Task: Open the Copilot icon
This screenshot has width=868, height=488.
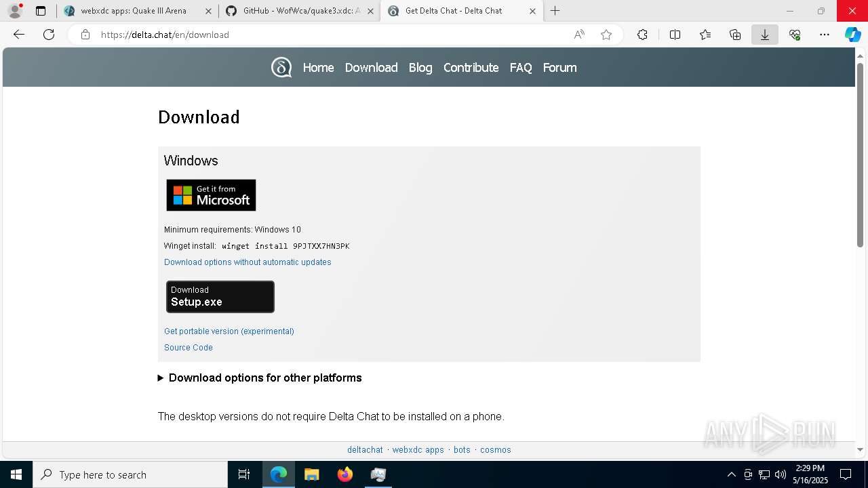Action: (852, 35)
